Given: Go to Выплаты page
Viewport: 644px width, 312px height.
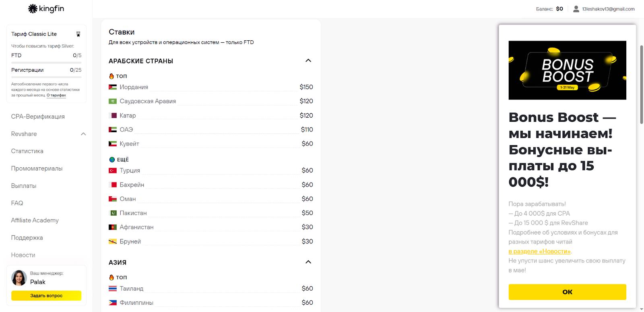Looking at the screenshot, I should (24, 186).
